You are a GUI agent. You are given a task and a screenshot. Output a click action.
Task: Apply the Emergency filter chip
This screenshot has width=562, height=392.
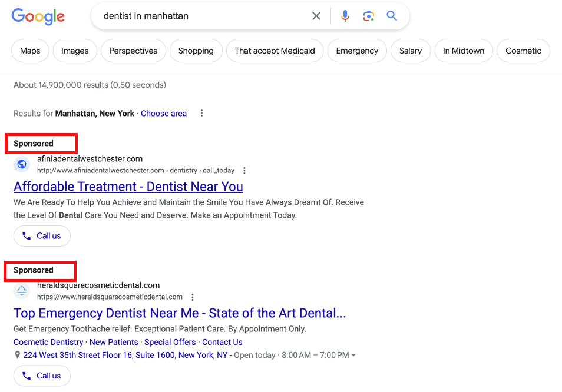point(357,51)
